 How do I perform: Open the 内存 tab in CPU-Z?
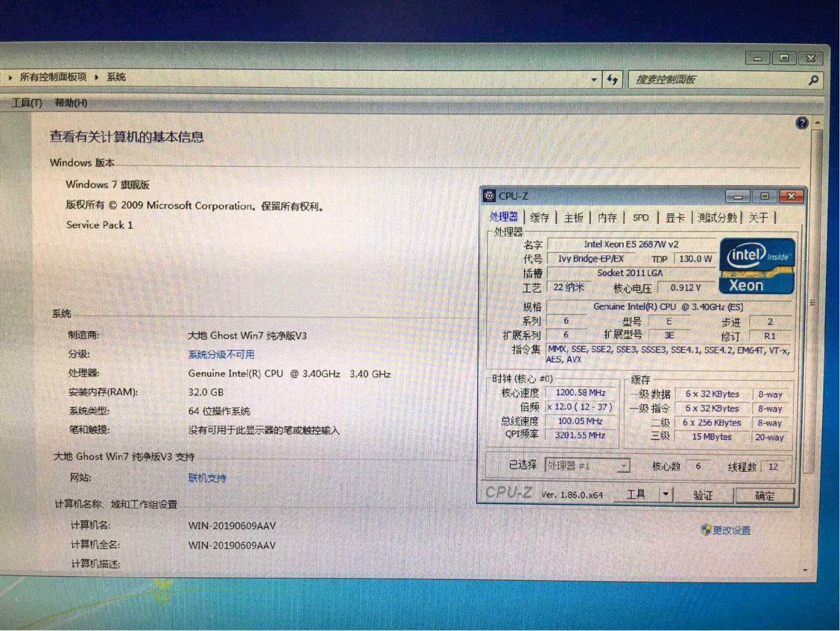coord(607,217)
